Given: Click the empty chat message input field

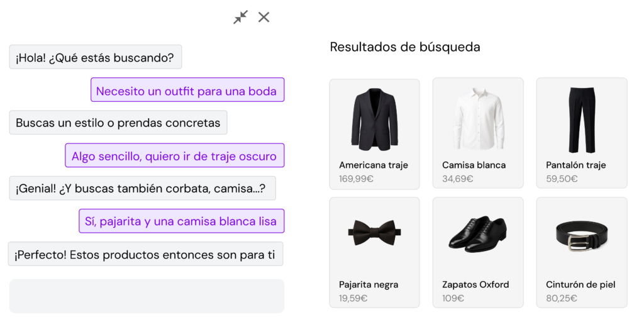Looking at the screenshot, I should tap(147, 296).
